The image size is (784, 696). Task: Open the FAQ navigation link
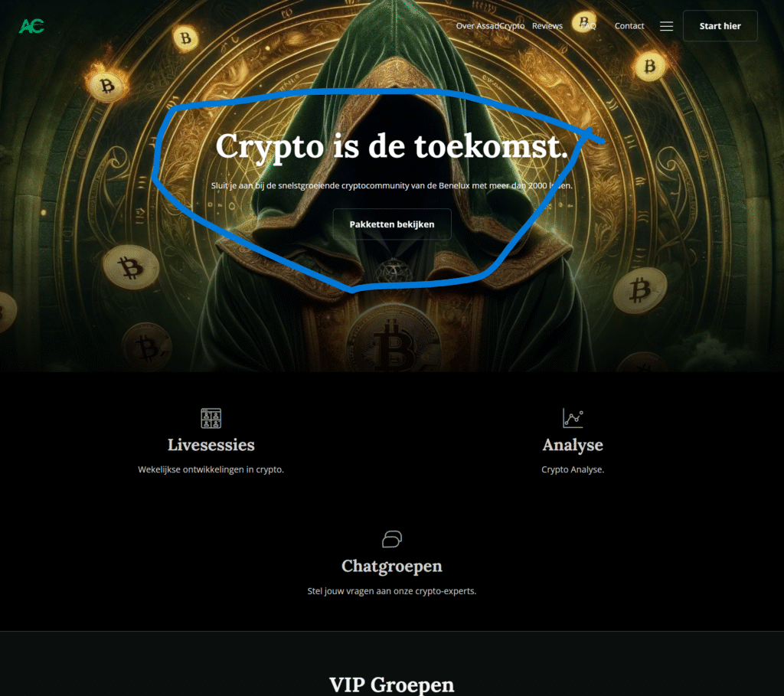click(x=588, y=26)
